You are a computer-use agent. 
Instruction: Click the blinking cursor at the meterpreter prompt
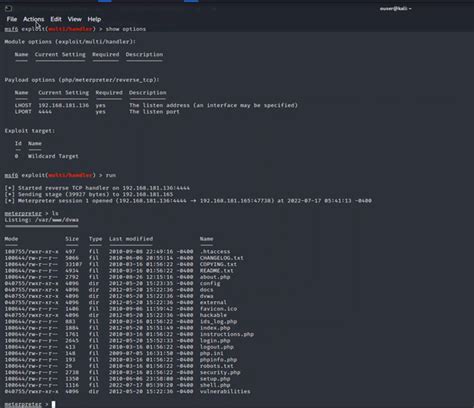(53, 404)
